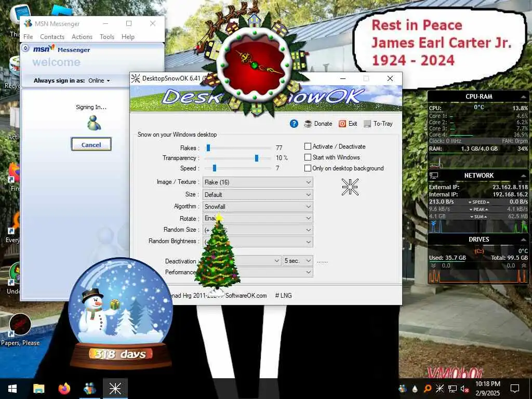Open the DesktopSnowOK help question-mark icon

point(294,124)
